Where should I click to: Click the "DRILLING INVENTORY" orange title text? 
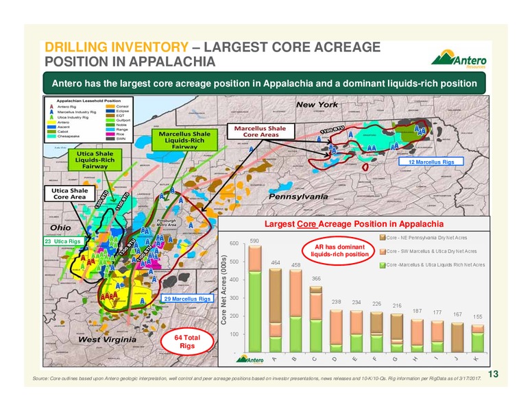[x=117, y=47]
